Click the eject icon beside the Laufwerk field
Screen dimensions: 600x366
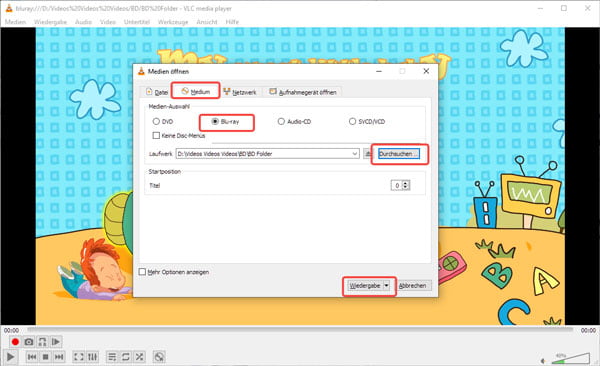[367, 154]
